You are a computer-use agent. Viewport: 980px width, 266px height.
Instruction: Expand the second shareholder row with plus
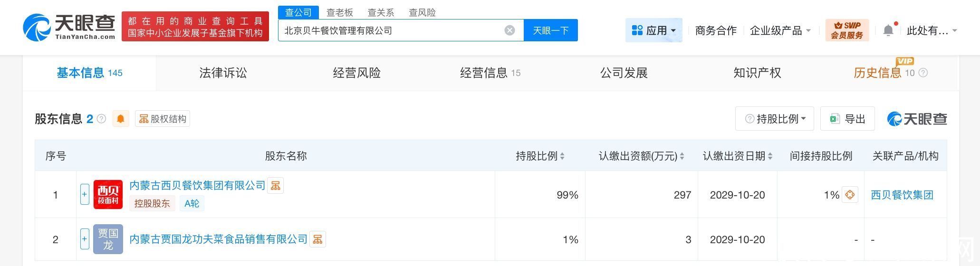click(x=85, y=239)
